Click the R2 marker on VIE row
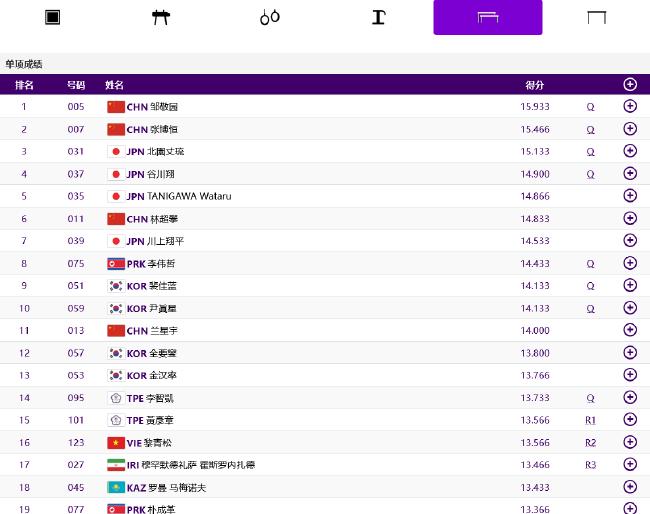This screenshot has height=514, width=650. point(590,442)
